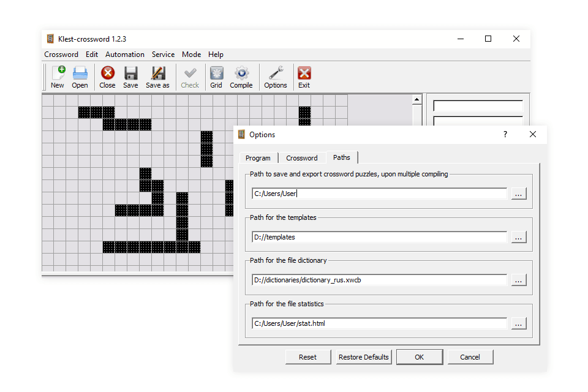Click the scroll up arrow of grid scrollbar

(x=417, y=100)
